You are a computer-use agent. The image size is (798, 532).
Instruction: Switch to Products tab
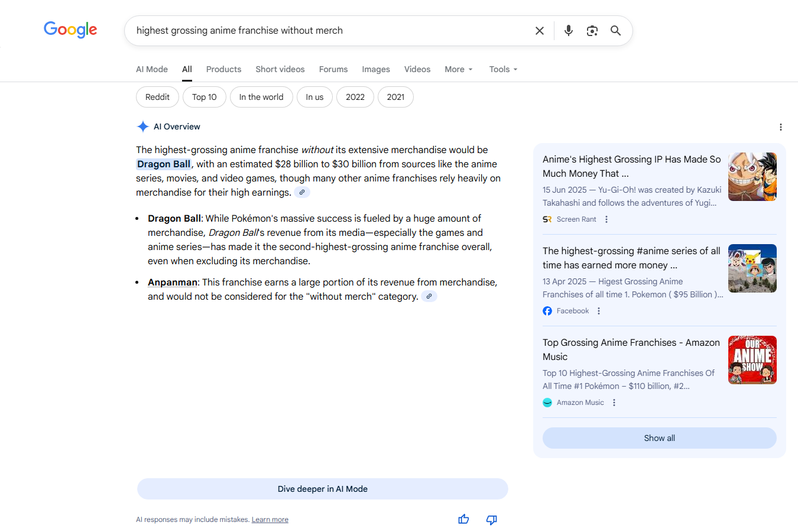(x=223, y=69)
